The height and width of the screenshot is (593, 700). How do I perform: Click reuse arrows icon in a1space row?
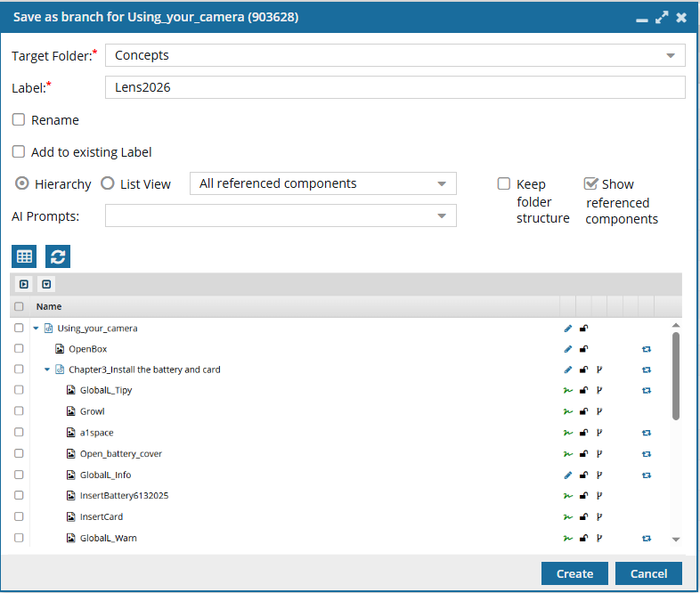pos(647,433)
